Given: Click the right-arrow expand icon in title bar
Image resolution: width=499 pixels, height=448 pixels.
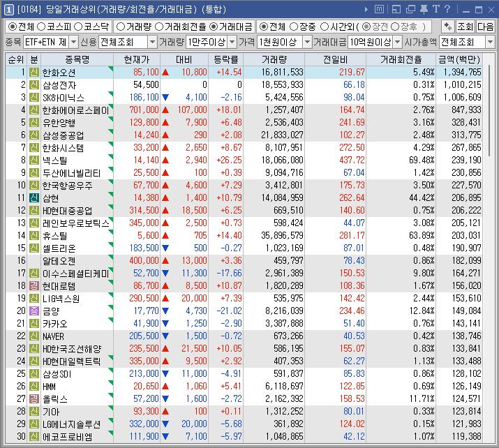Looking at the screenshot, I should pos(366,10).
